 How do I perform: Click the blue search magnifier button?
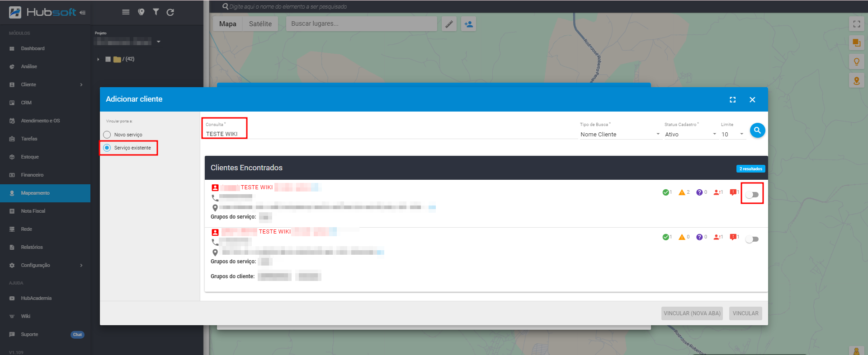(757, 131)
